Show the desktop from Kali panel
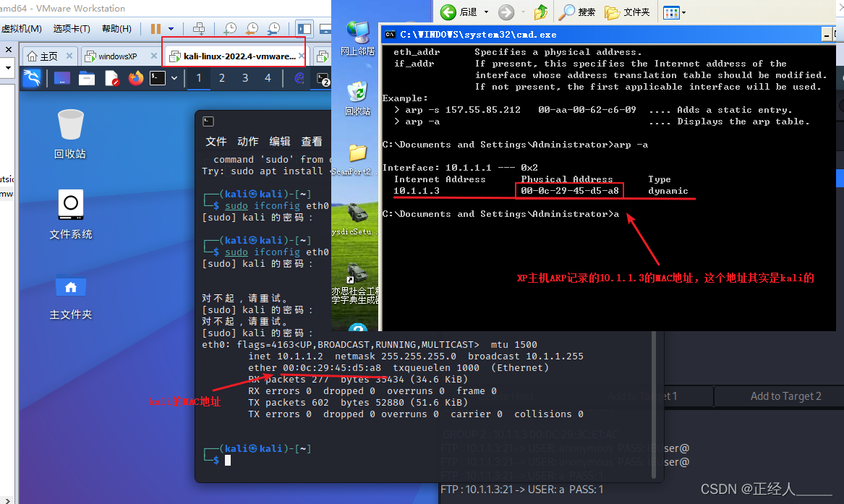 62,79
